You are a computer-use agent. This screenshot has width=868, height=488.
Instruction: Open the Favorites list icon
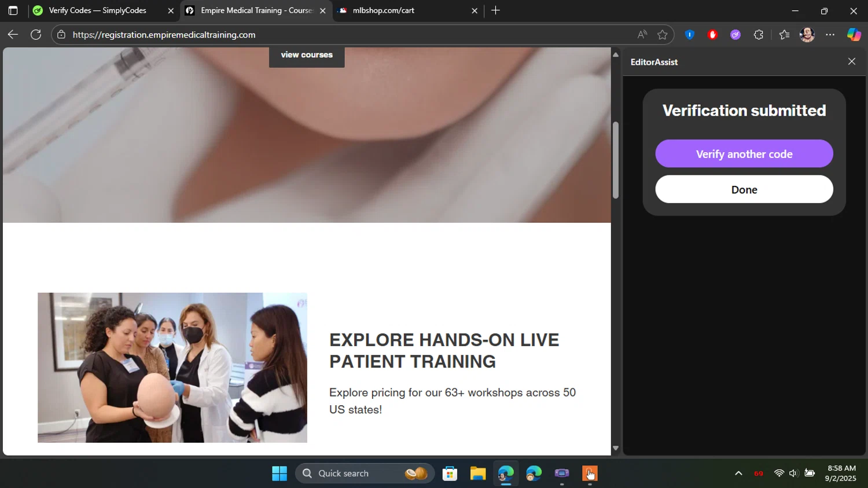pos(784,35)
